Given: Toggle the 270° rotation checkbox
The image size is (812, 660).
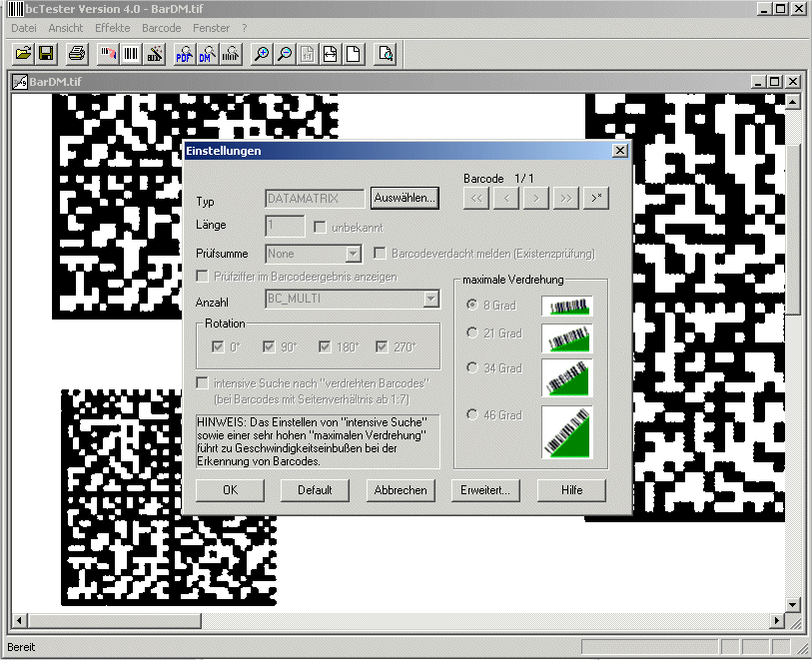Looking at the screenshot, I should 382,346.
